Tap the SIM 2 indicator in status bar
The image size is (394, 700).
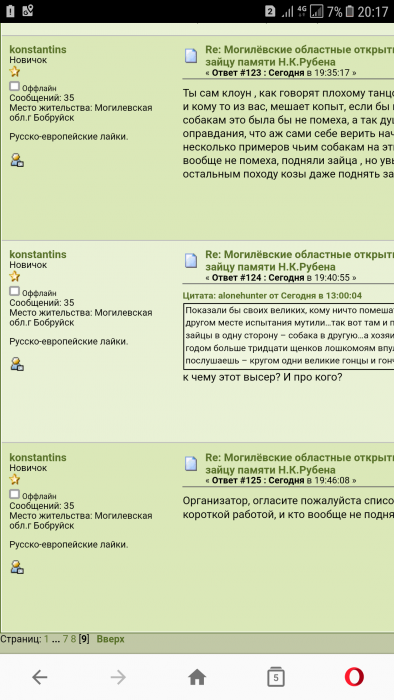[270, 12]
